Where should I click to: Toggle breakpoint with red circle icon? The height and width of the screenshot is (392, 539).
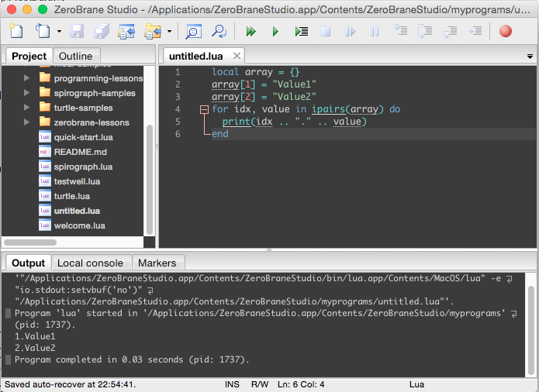tap(506, 31)
